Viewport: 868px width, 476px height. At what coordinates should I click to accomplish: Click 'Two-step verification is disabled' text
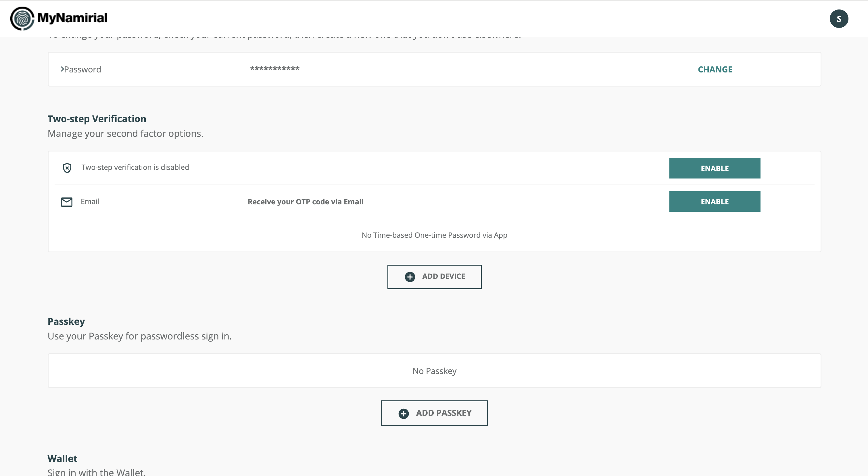point(135,167)
